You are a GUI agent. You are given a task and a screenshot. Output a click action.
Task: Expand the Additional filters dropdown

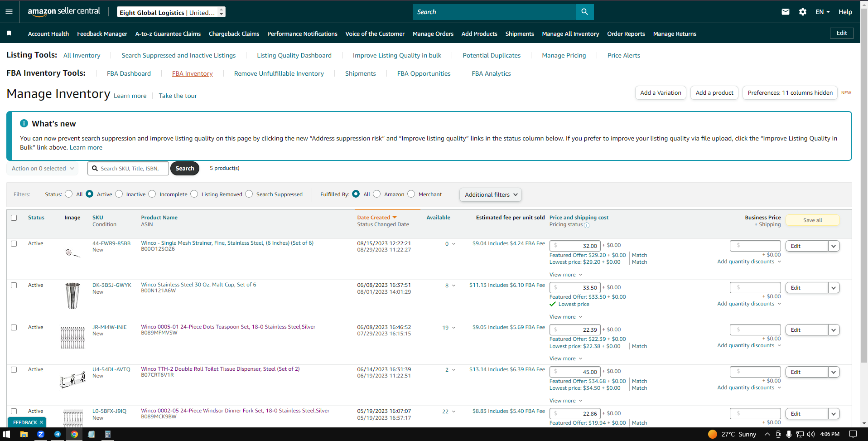491,194
